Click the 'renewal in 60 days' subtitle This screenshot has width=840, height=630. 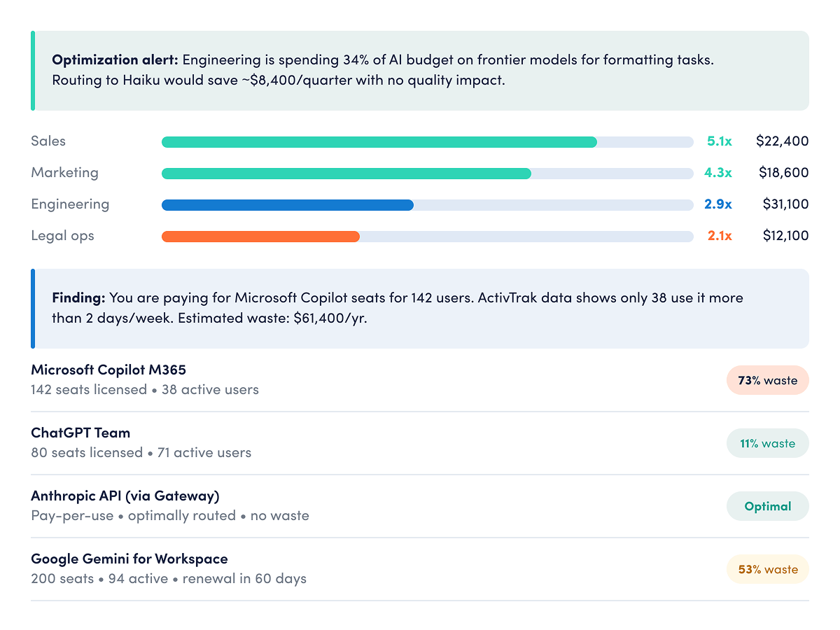point(244,579)
